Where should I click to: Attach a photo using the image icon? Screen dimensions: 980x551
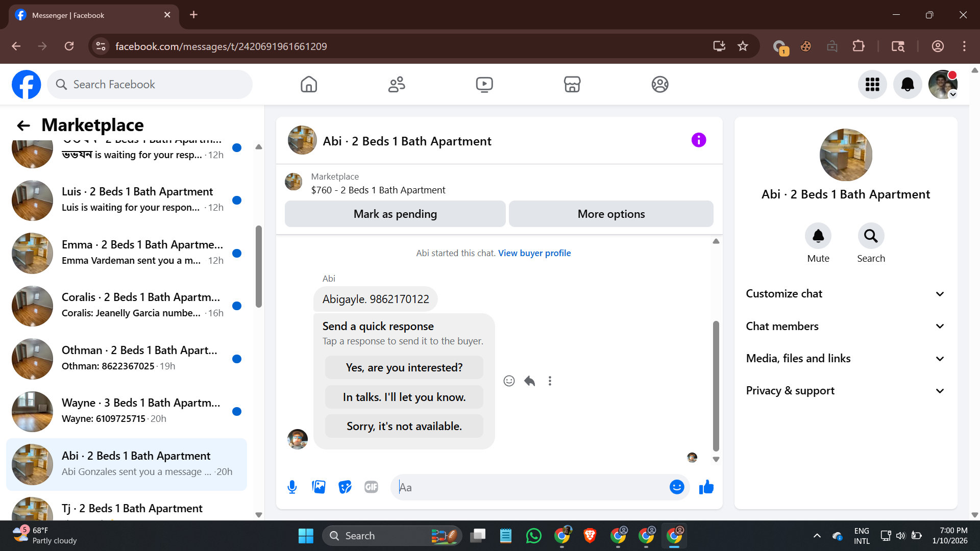coord(318,487)
